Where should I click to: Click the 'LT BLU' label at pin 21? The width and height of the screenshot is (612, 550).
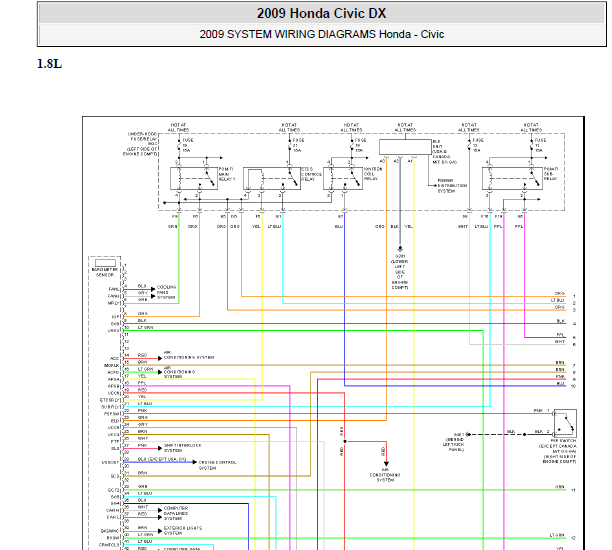pyautogui.click(x=145, y=404)
